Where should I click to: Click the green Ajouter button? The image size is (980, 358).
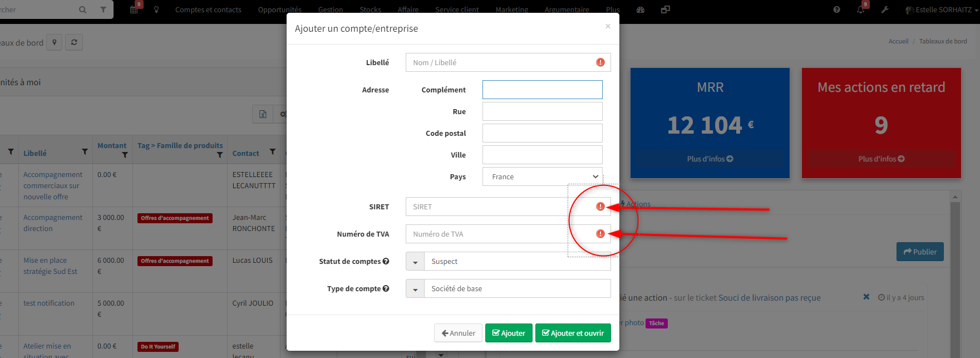509,333
